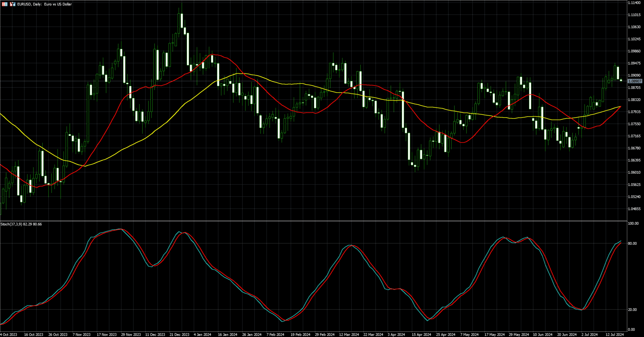
Task: Click the one-click trading panel icon
Action: tap(5, 4)
